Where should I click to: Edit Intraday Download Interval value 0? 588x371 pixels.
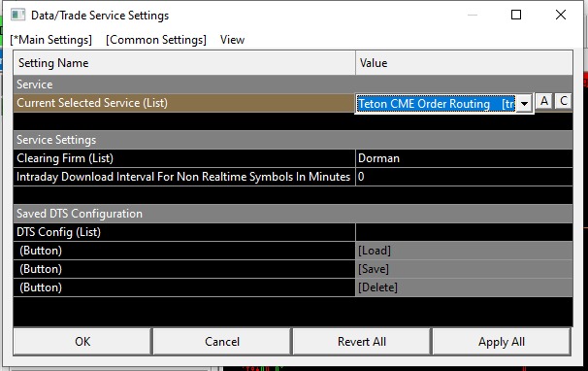tap(464, 177)
